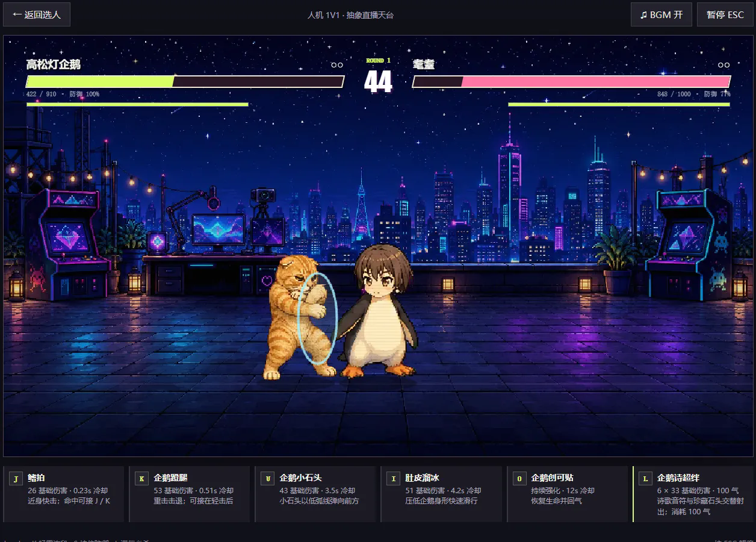
Task: Click the round timer showing 44
Action: (378, 82)
